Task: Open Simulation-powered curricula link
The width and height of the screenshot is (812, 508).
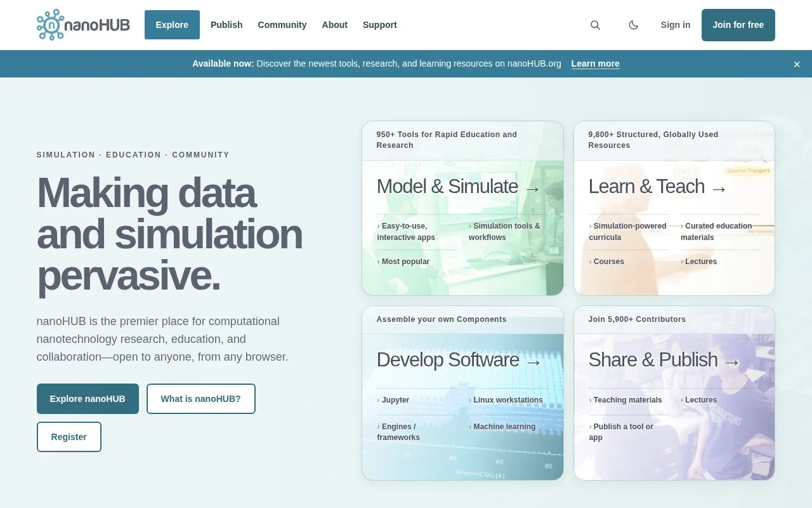Action: click(x=628, y=232)
